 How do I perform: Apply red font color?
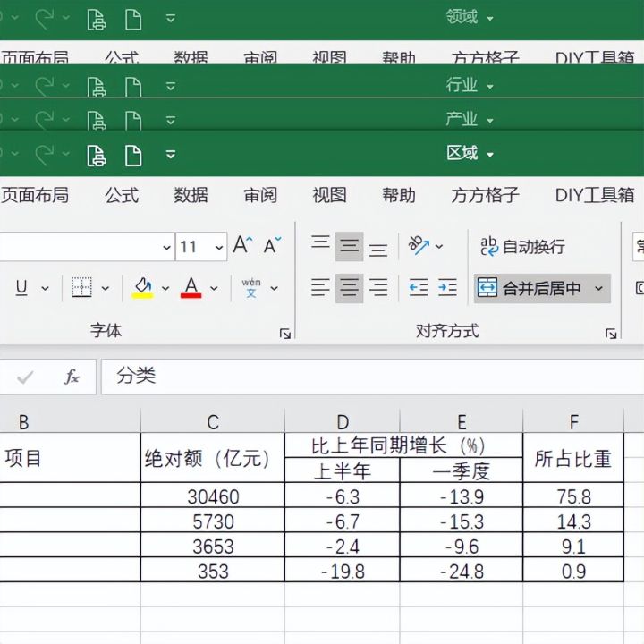(191, 287)
